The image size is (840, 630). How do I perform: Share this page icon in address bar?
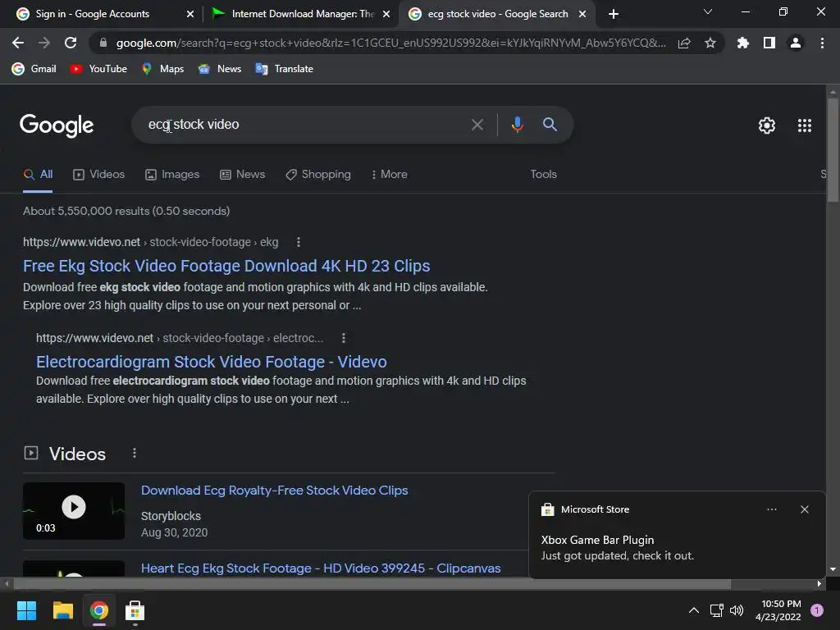point(684,43)
